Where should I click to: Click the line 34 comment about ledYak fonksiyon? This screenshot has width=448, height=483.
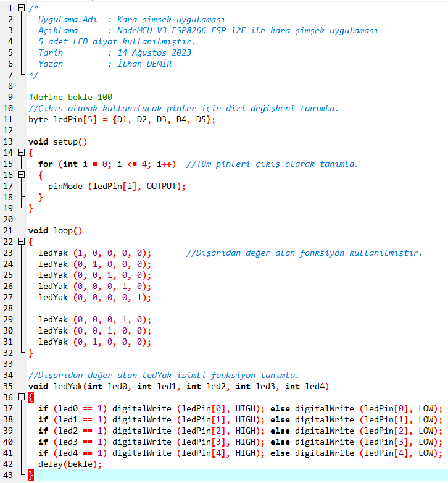[x=164, y=375]
